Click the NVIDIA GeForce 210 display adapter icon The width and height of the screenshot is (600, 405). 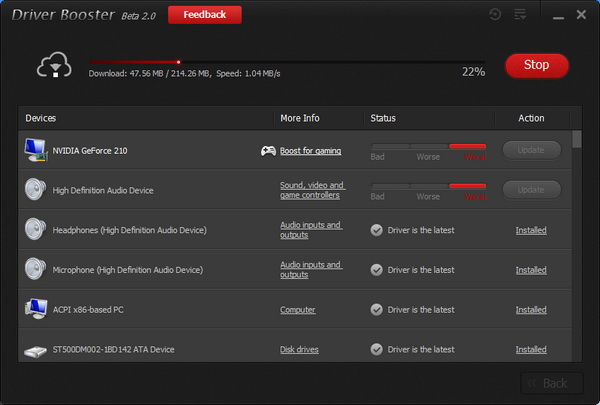tap(36, 150)
